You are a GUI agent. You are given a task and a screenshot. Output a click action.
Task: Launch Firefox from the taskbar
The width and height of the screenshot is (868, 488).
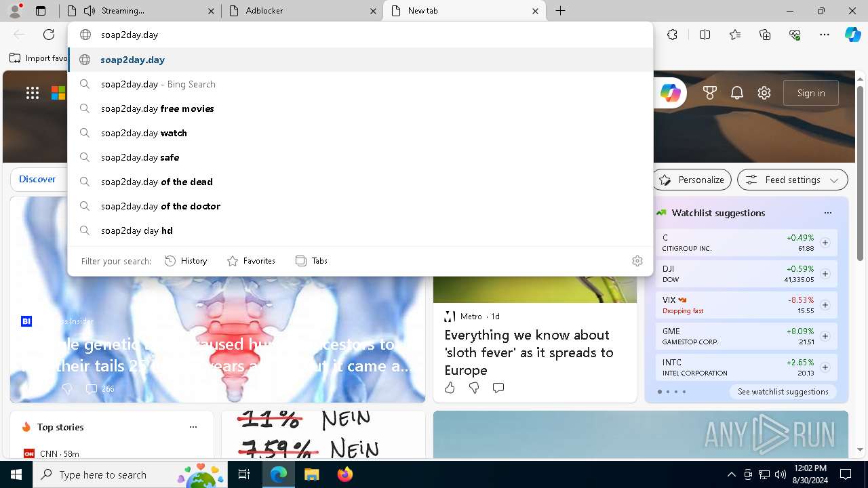pos(344,474)
